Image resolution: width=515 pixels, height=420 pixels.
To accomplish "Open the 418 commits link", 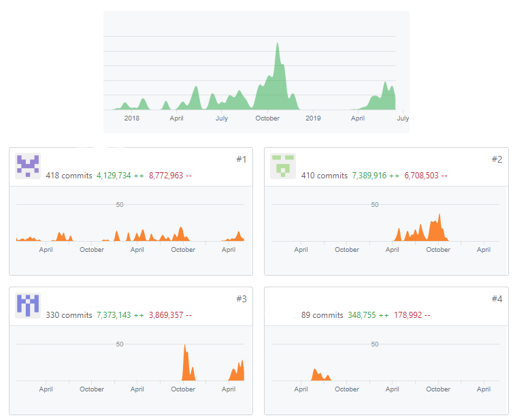I will (x=69, y=176).
